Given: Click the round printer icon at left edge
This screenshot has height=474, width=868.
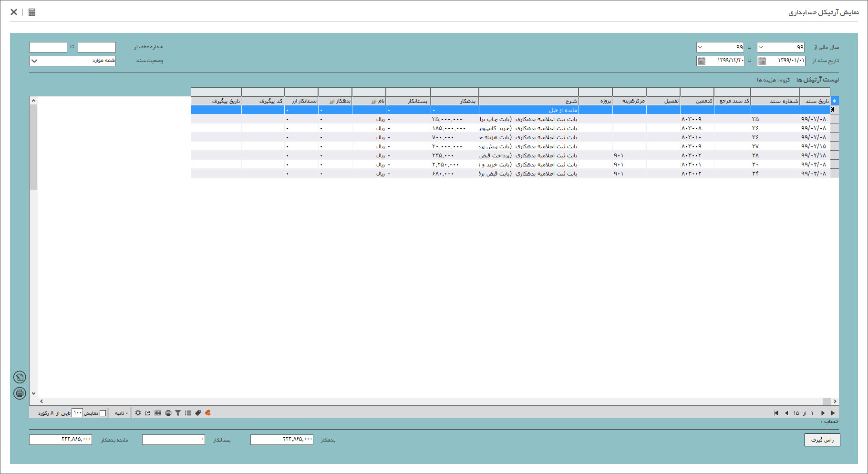Looking at the screenshot, I should (20, 393).
